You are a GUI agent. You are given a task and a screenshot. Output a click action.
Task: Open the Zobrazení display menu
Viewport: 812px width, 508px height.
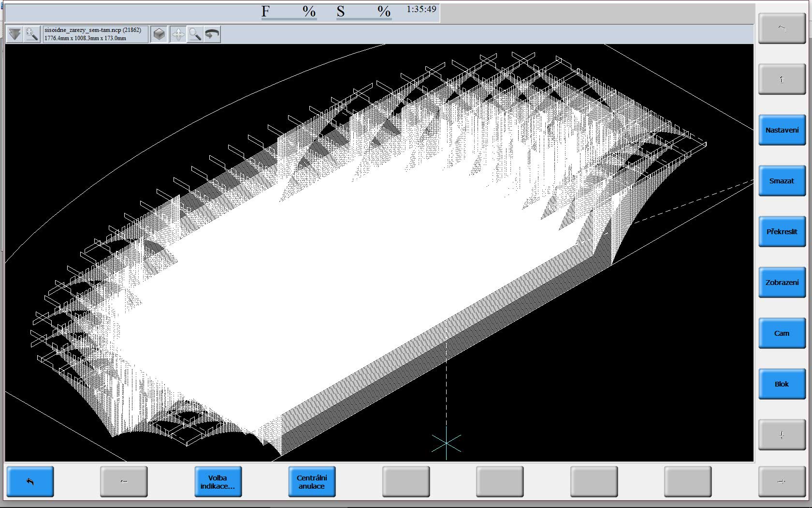782,283
